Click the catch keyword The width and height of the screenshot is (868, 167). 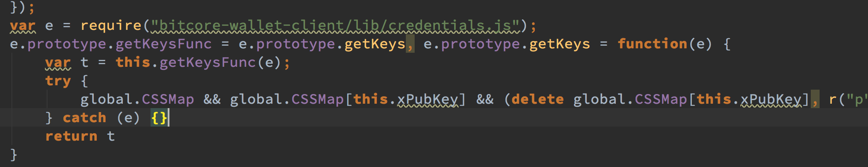[85, 118]
